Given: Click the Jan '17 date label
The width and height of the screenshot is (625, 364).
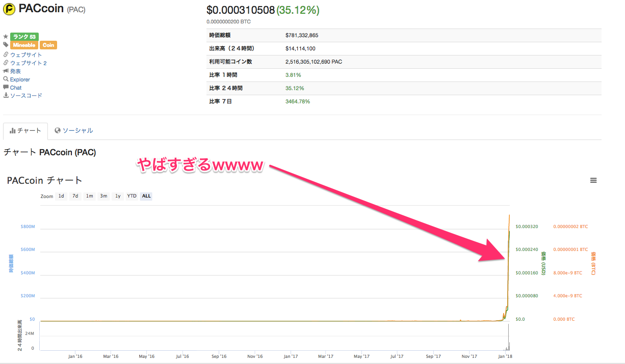Looking at the screenshot, I should pyautogui.click(x=291, y=357).
